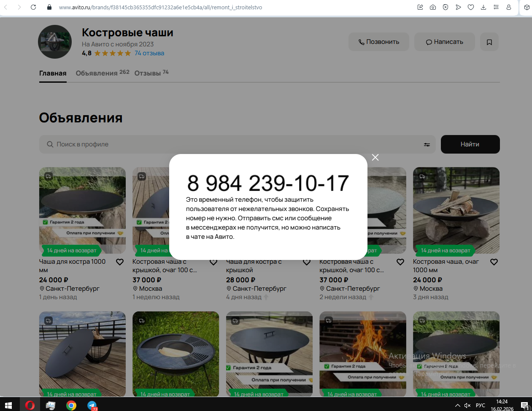Favorite the Костровая чаша, очаг 1000 мм listing
The height and width of the screenshot is (411, 532).
click(x=494, y=262)
